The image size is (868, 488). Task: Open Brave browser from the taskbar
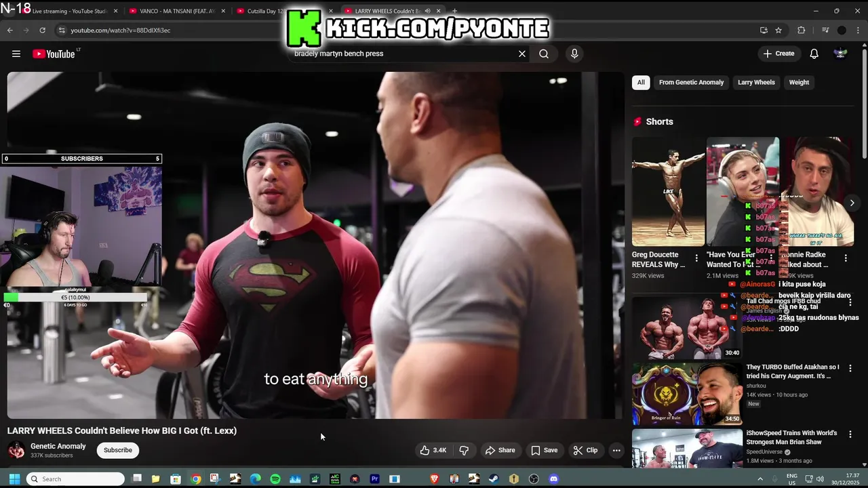point(435,479)
